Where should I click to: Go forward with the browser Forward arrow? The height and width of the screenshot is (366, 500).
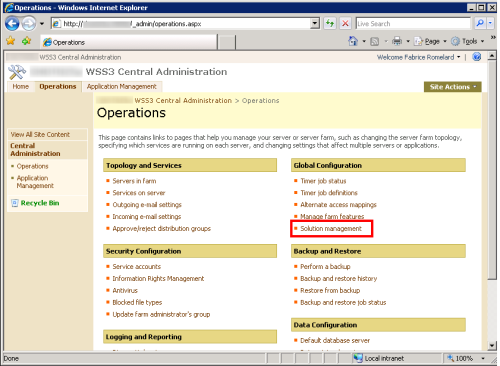[29, 24]
